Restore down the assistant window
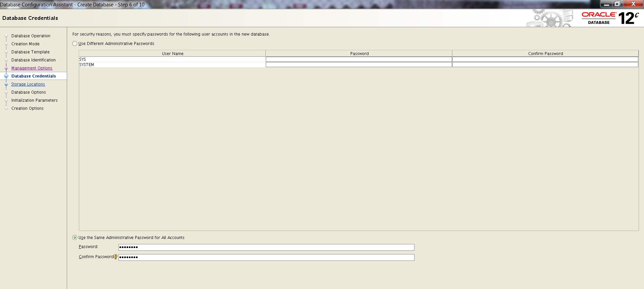Screen dimensions: 644x289 pos(617,4)
